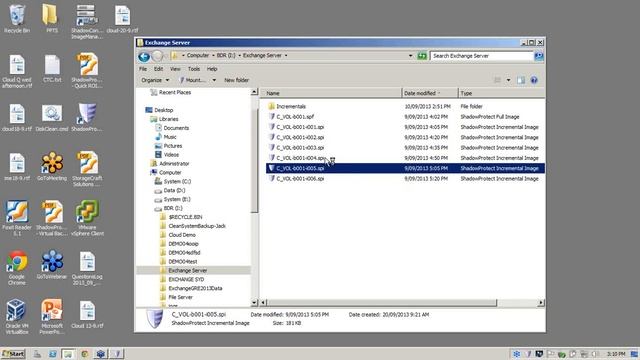Screen dimensions: 640x360
Task: Expand breadcrumb arrow between Computer and BDR
Action: (213, 56)
